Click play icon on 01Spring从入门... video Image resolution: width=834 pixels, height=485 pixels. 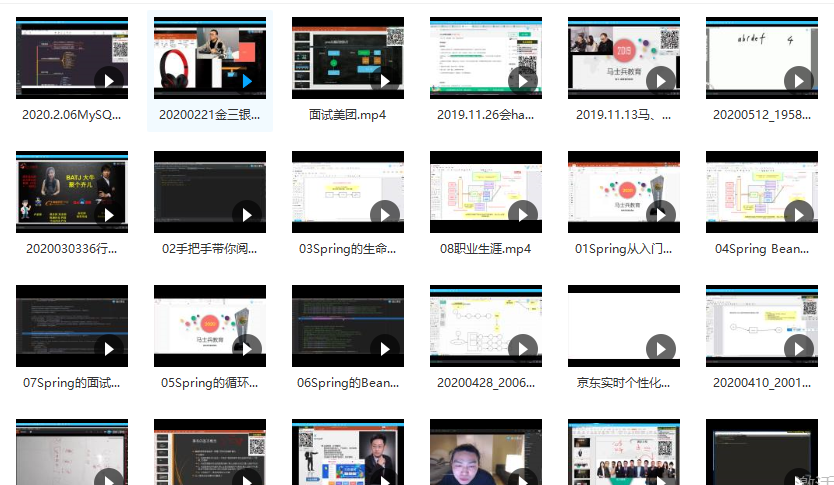(x=661, y=215)
